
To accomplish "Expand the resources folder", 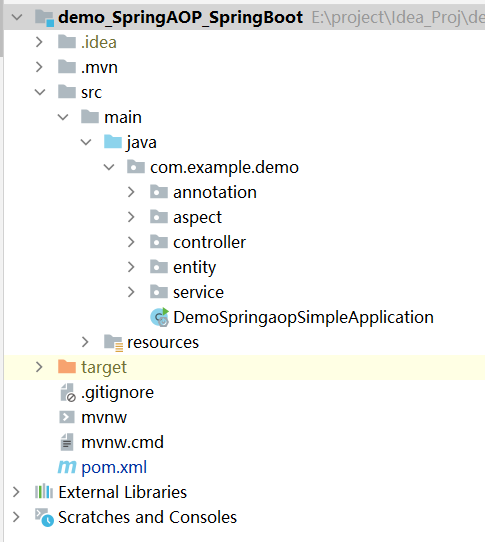I will (85, 342).
